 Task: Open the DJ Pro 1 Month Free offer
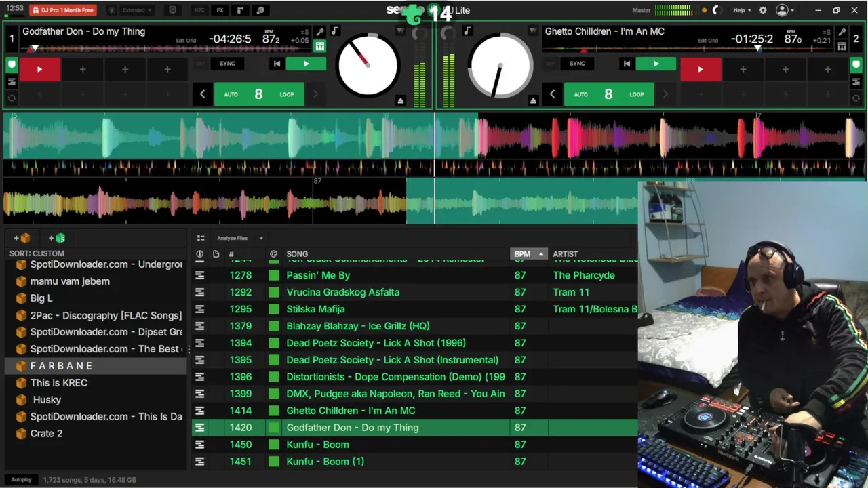[63, 10]
